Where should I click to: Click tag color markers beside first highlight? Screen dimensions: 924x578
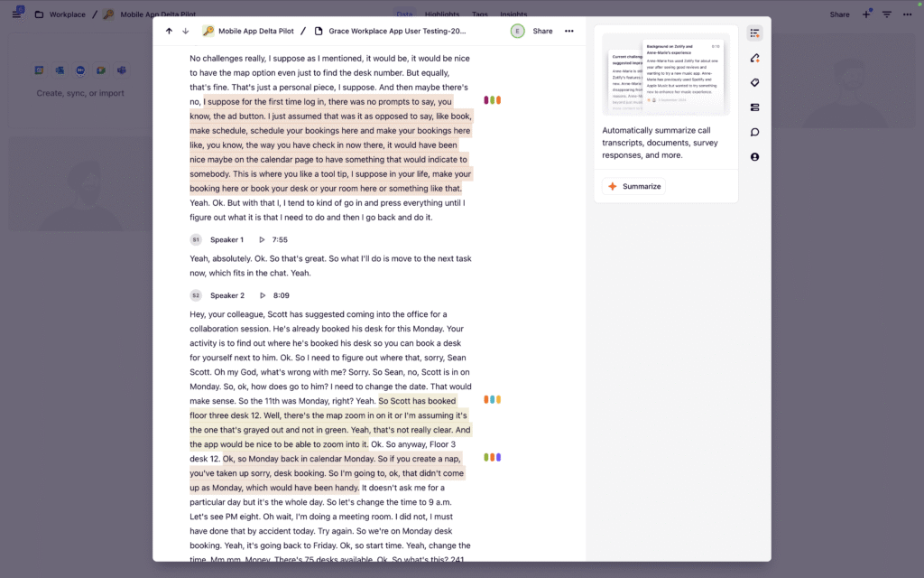(x=493, y=100)
